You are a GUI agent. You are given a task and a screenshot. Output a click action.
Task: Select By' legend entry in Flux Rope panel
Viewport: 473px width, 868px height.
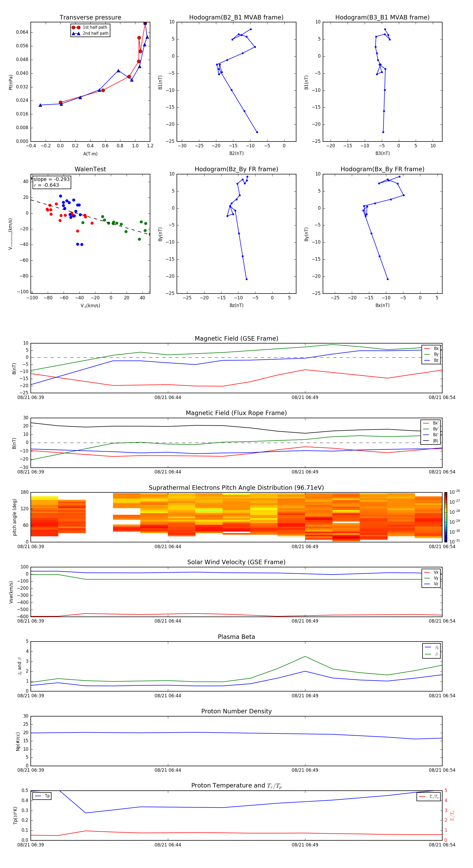[x=431, y=429]
